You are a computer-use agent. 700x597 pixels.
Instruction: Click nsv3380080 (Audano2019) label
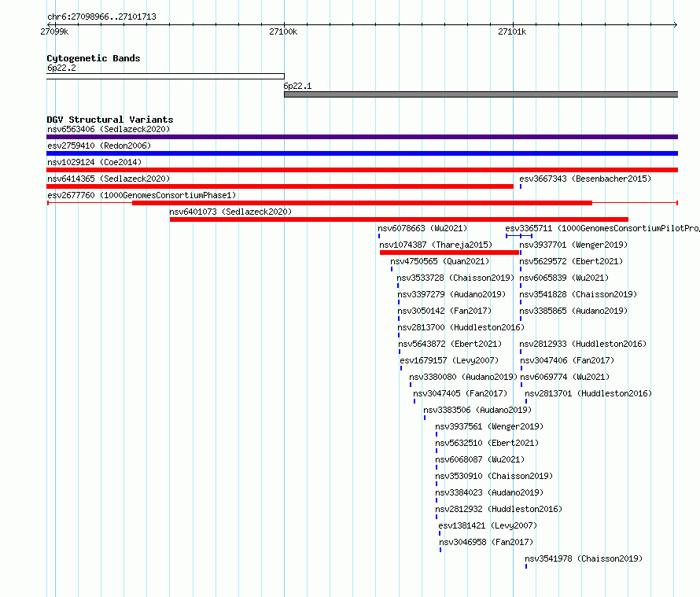(463, 377)
